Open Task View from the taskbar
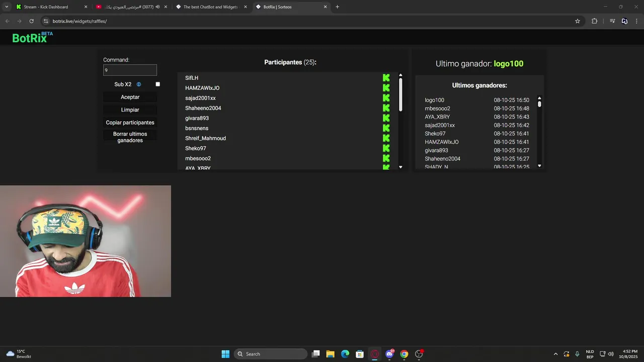Image resolution: width=644 pixels, height=362 pixels. coord(315,354)
